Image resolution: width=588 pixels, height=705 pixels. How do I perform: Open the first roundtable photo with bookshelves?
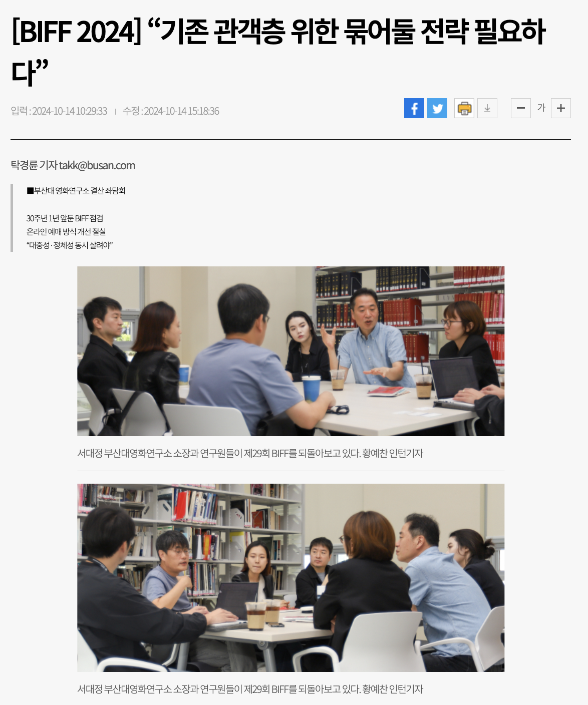(x=290, y=351)
